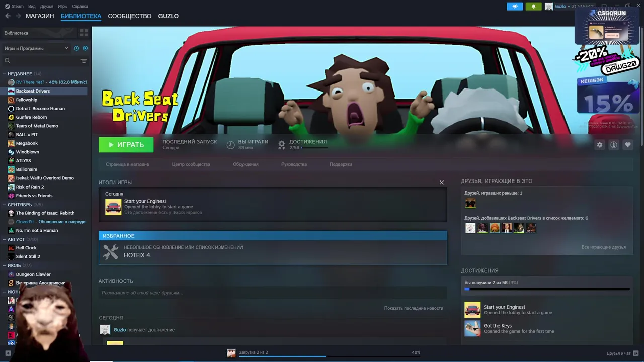Open the green notifications bell

pos(533,6)
